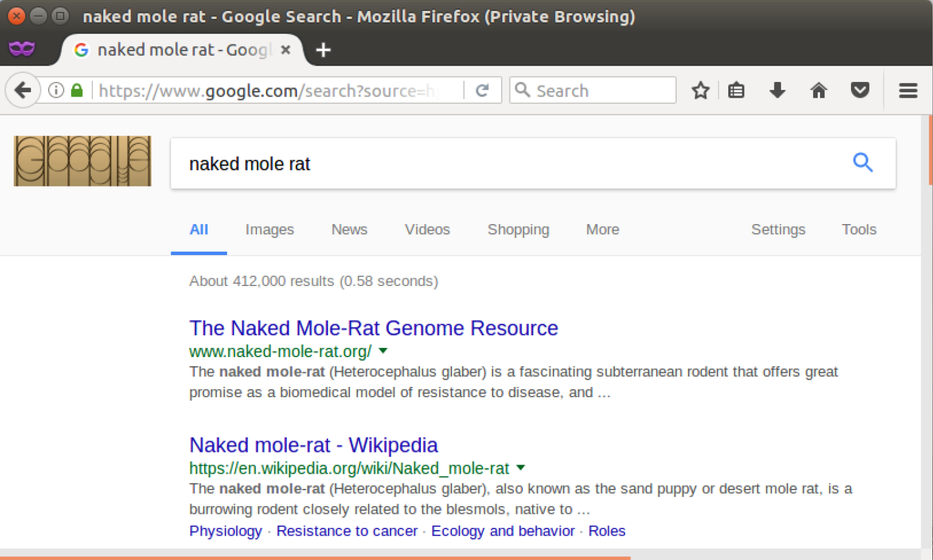Image resolution: width=933 pixels, height=560 pixels.
Task: Click the Pocket save icon
Action: (860, 90)
